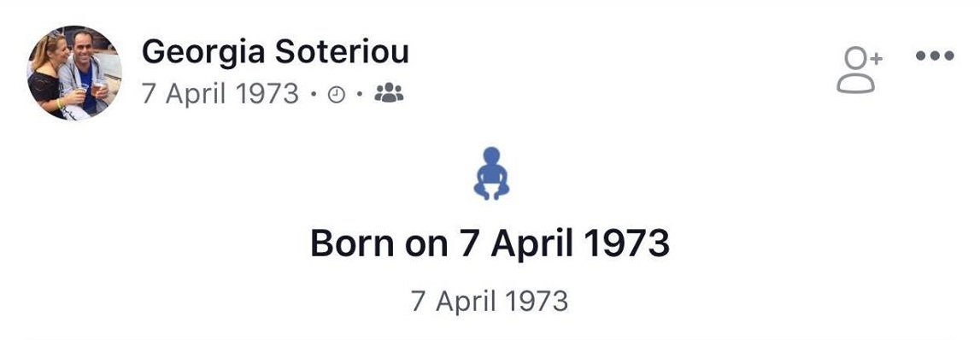Click the Born on 7 April 1973 heading
The height and width of the screenshot is (340, 980).
point(490,243)
